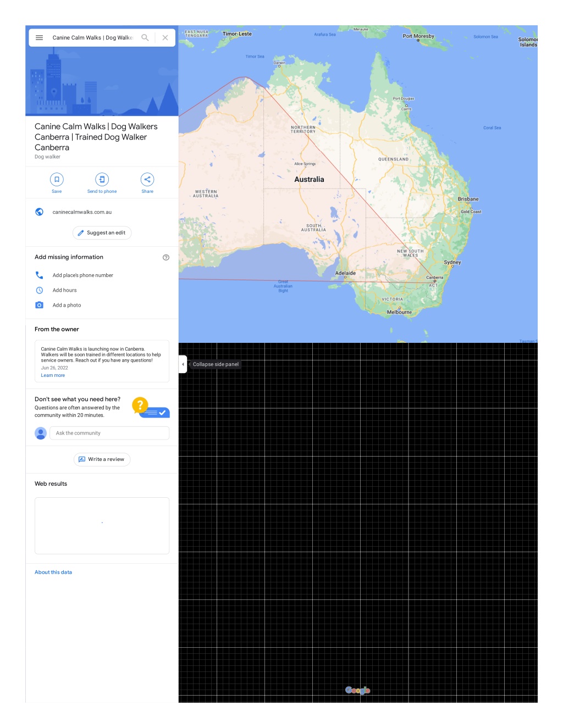Click the Arafura Sea label on map
563x728 pixels.
tap(325, 35)
